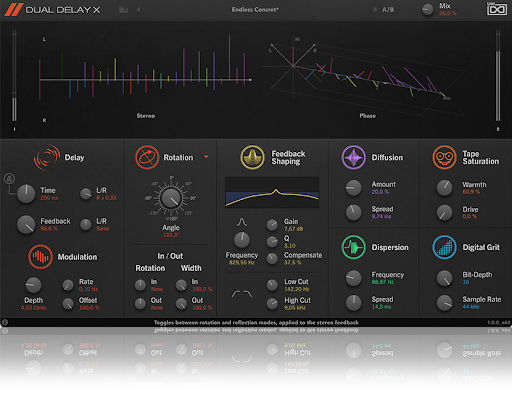Click the Feedback Shaping Gain knob
Image resolution: width=512 pixels, height=395 pixels.
tap(272, 225)
